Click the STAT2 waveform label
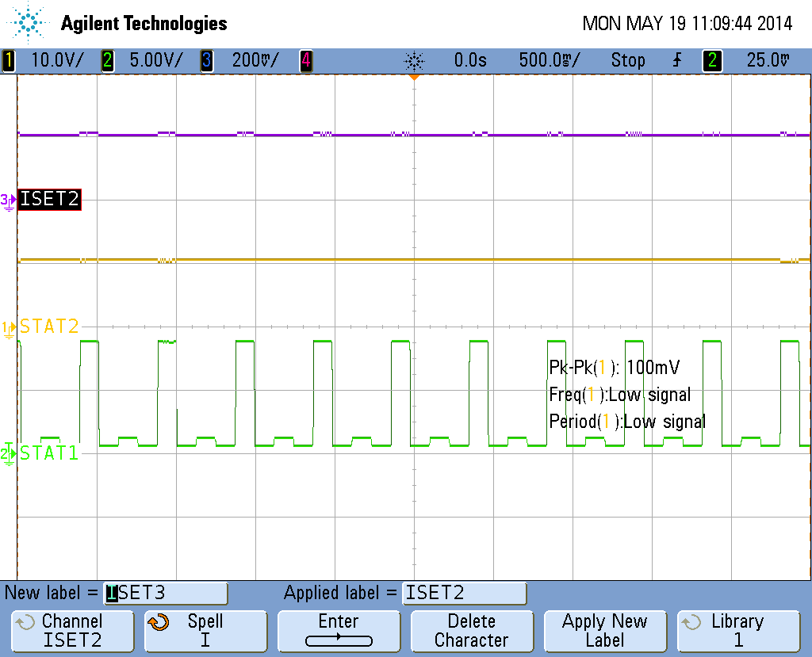This screenshot has height=657, width=812. pyautogui.click(x=49, y=327)
